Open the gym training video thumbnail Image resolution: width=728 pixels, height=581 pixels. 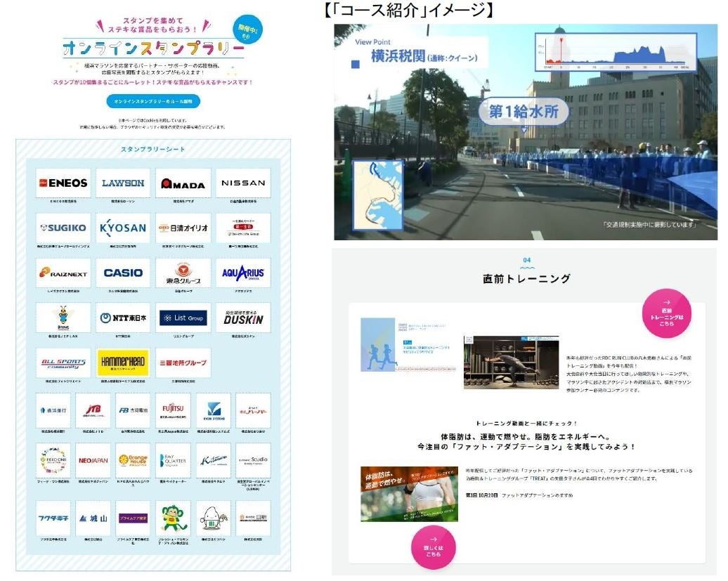pos(511,362)
